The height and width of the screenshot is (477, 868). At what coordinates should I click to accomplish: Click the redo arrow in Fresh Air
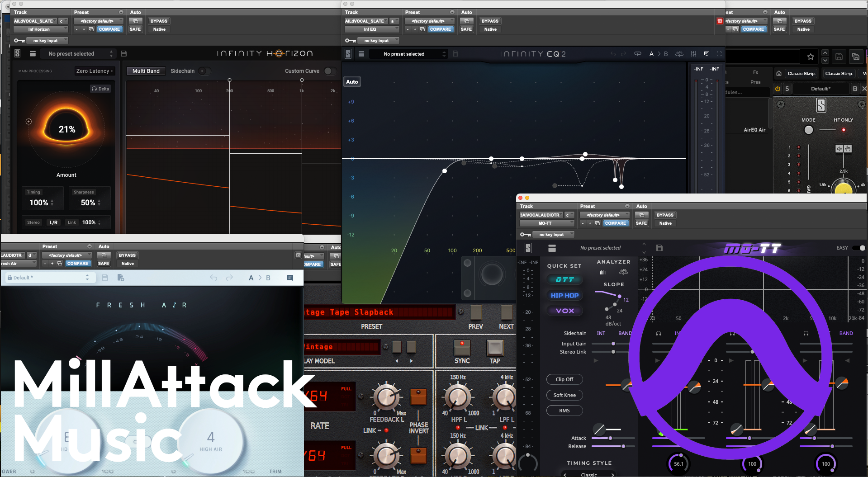click(x=229, y=278)
